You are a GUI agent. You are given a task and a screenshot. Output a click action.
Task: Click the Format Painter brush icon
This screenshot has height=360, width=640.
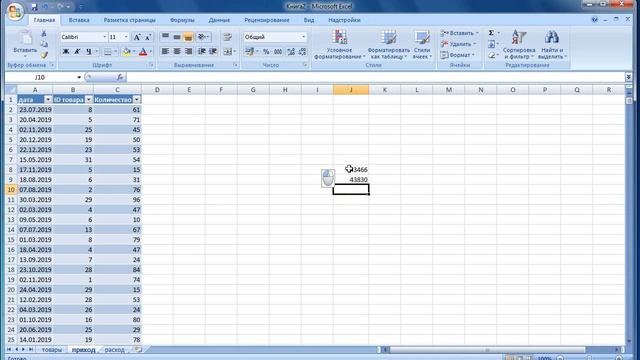(x=44, y=55)
